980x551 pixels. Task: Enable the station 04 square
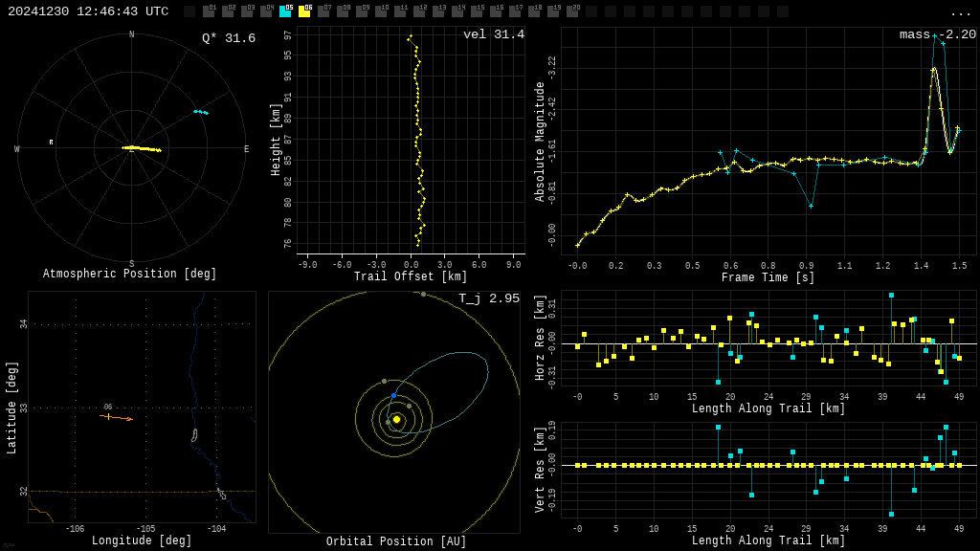click(x=266, y=11)
